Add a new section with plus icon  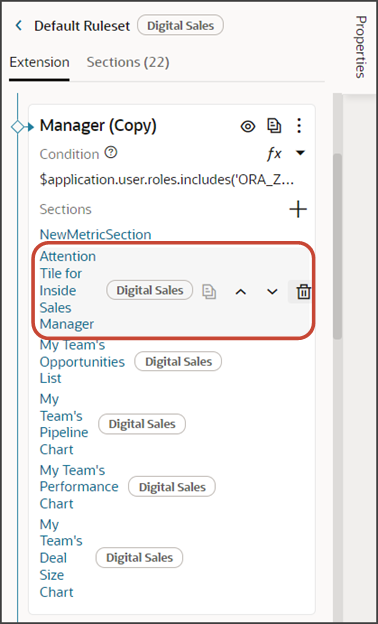point(298,209)
